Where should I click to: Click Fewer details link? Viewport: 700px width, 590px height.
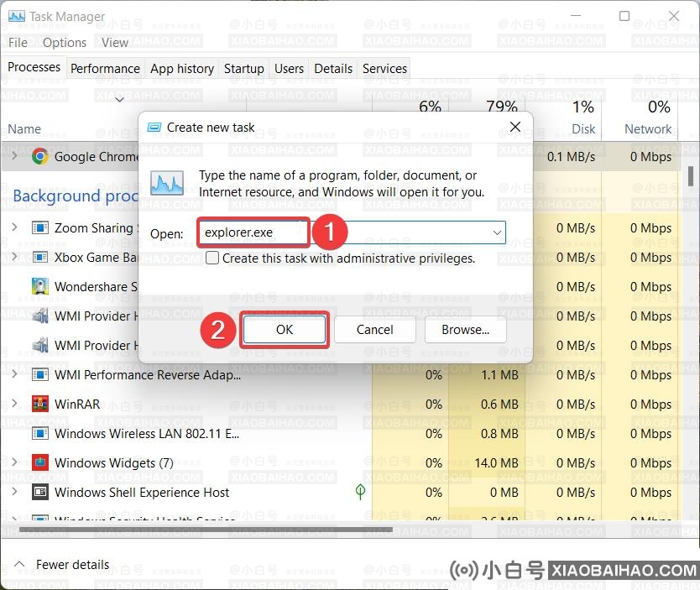pos(72,565)
